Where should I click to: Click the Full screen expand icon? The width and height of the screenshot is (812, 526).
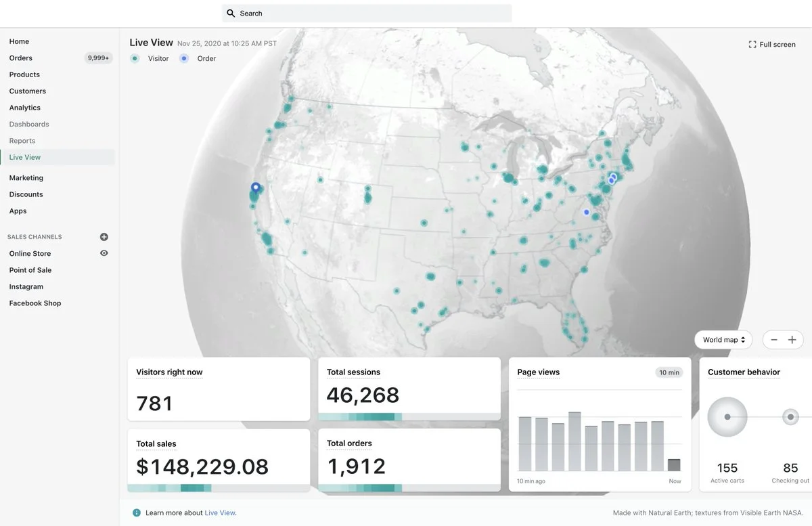(x=752, y=45)
